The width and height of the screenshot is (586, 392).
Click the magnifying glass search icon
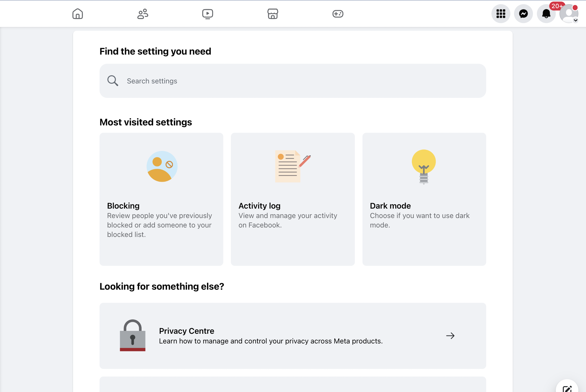pyautogui.click(x=113, y=81)
